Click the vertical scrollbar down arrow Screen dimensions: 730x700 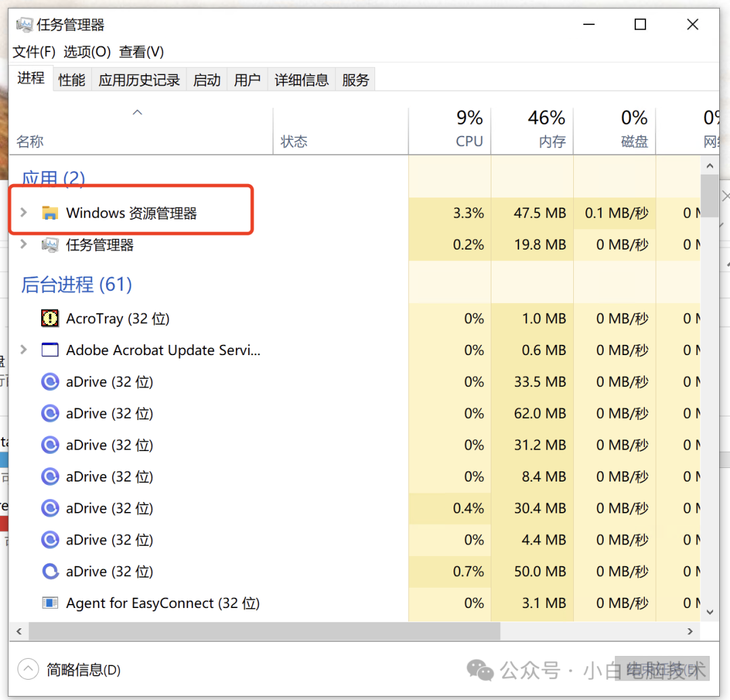pyautogui.click(x=710, y=612)
